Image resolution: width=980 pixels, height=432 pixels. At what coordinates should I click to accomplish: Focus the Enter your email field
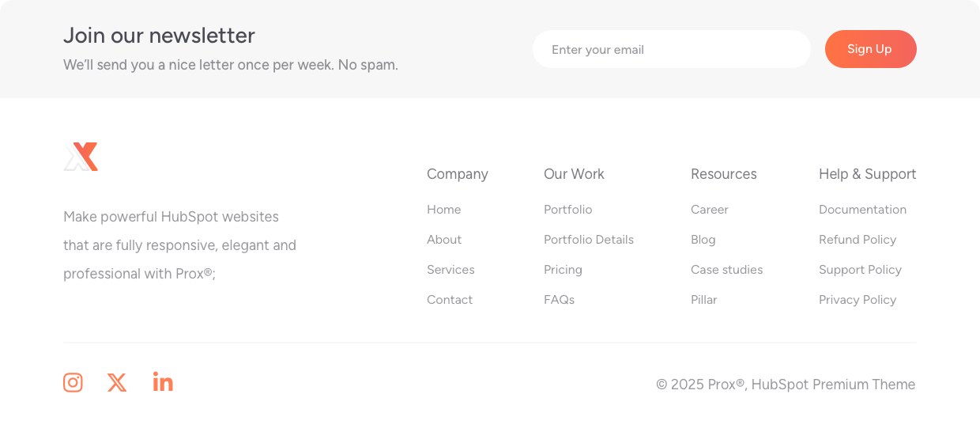click(x=671, y=50)
